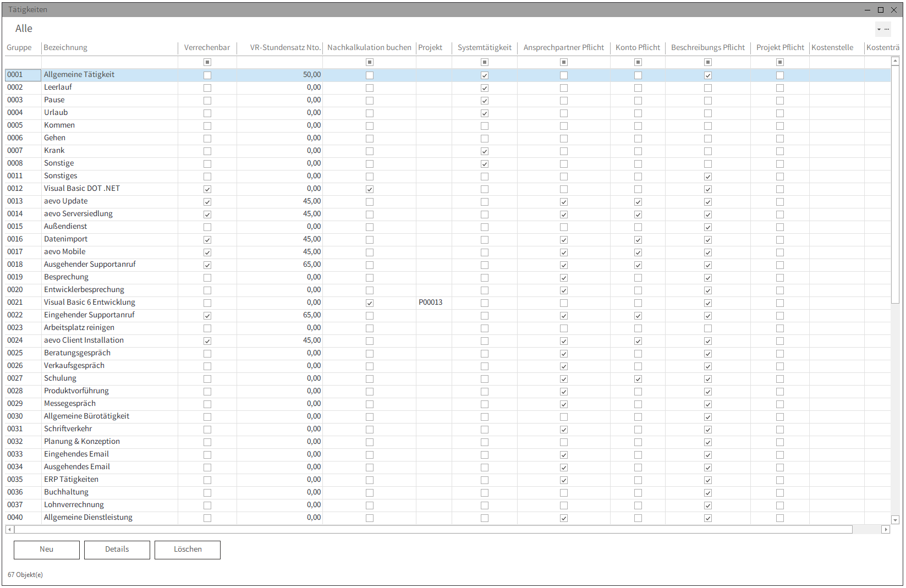The height and width of the screenshot is (588, 906).
Task: Toggle the Systemtätigkeit filter checkbox in filter row
Action: click(x=485, y=62)
